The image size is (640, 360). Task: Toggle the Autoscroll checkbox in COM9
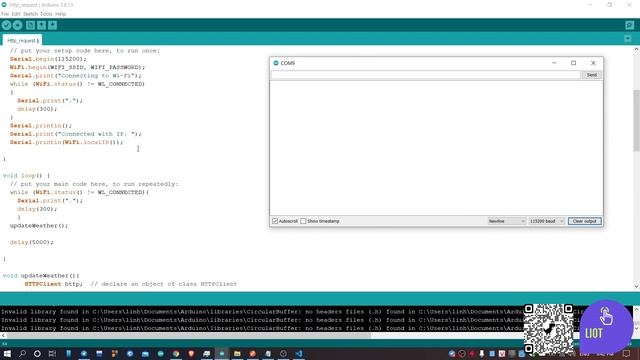click(x=275, y=221)
